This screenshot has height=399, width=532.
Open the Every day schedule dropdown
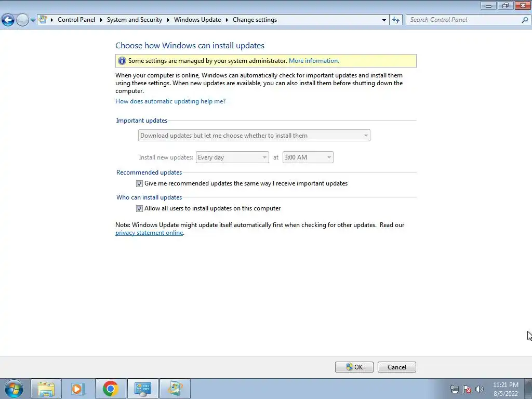point(232,157)
